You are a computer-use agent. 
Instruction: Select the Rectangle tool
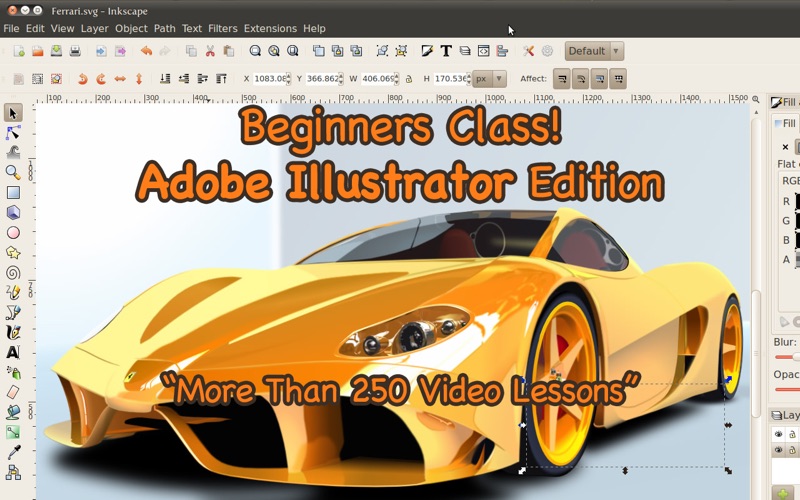pyautogui.click(x=13, y=192)
